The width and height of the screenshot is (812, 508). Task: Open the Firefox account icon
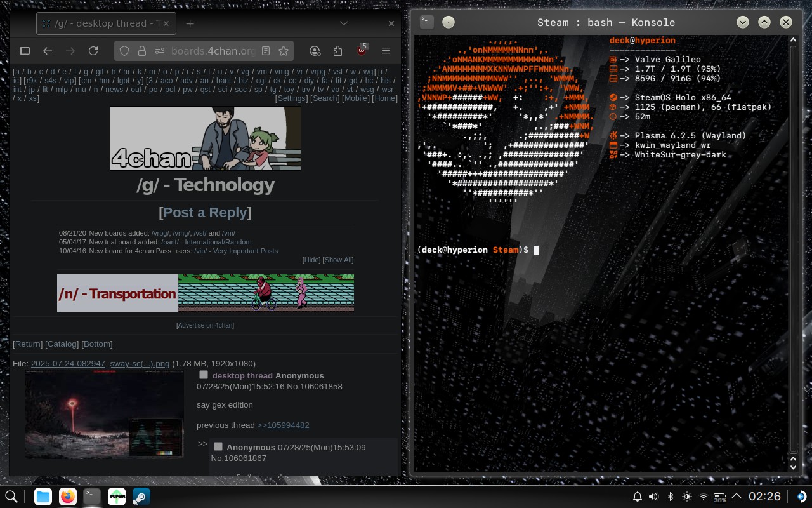(x=315, y=51)
